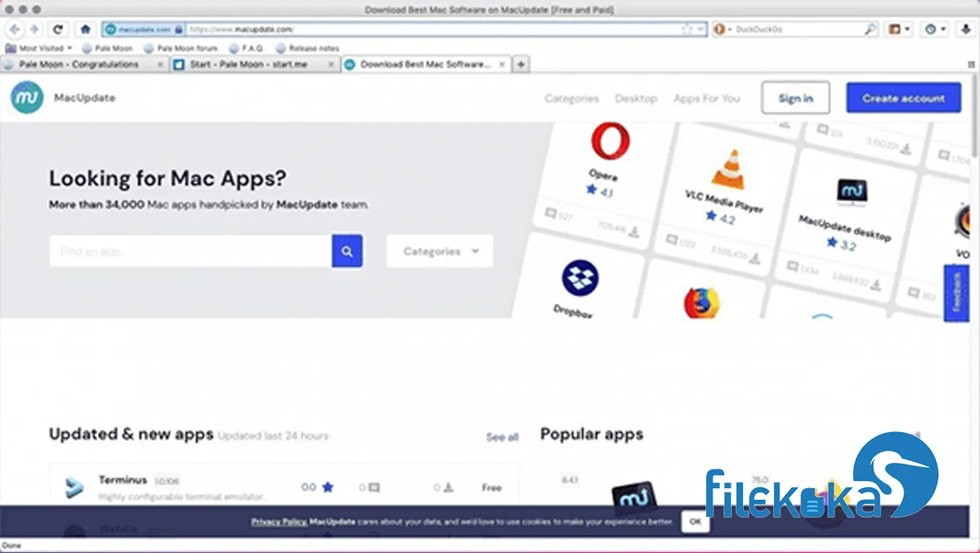
Task: Open the MacUpdate desktop app icon
Action: (852, 192)
